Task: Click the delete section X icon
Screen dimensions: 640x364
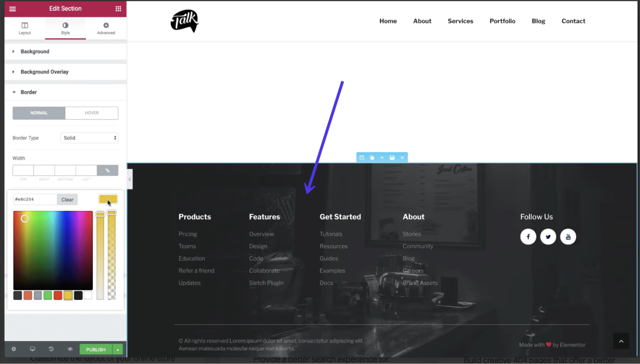Action: pos(402,158)
